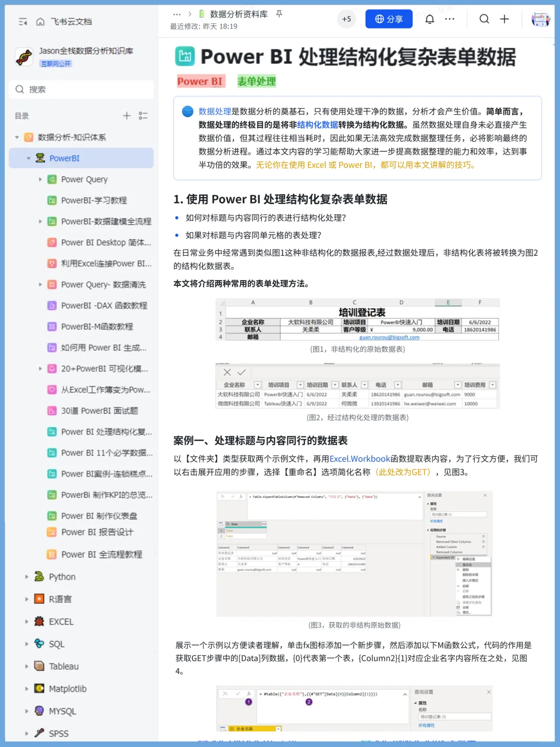The height and width of the screenshot is (747, 560).
Task: Click the 数据处理 link in the callout
Action: [x=215, y=112]
